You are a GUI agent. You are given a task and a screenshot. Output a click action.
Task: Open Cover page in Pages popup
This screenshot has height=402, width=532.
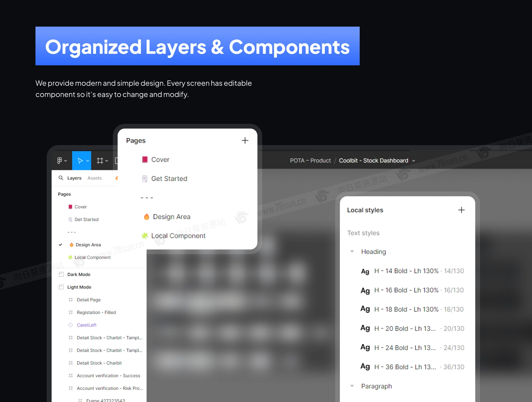pos(160,160)
